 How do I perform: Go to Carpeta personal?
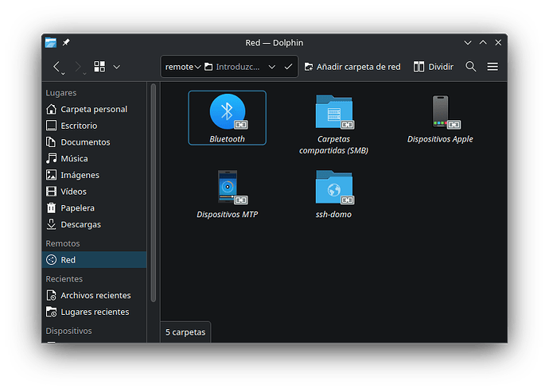94,109
